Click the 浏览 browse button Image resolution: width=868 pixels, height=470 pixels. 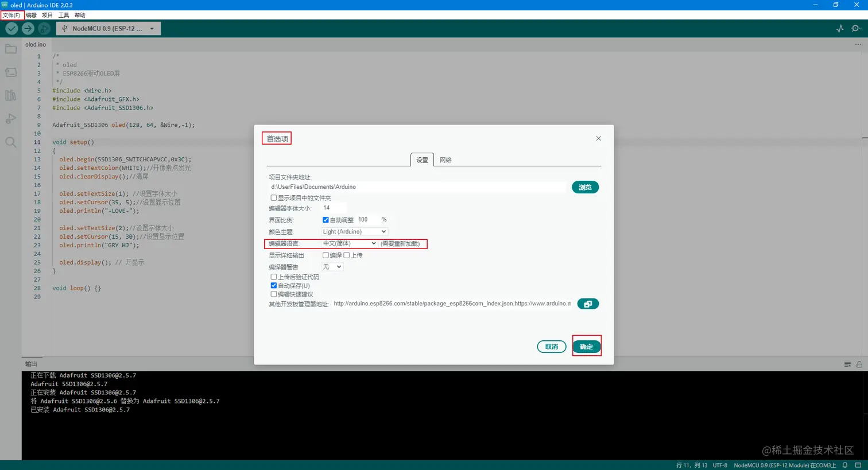pos(585,187)
